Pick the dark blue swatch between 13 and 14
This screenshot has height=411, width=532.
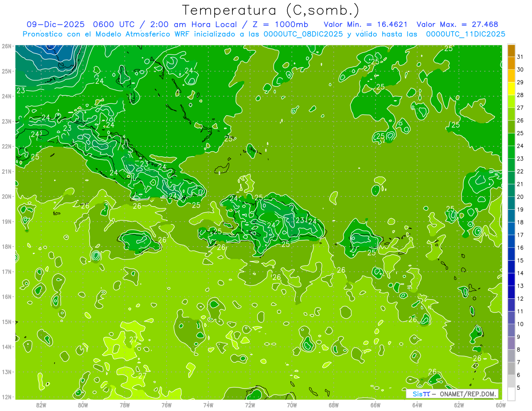[x=511, y=280]
